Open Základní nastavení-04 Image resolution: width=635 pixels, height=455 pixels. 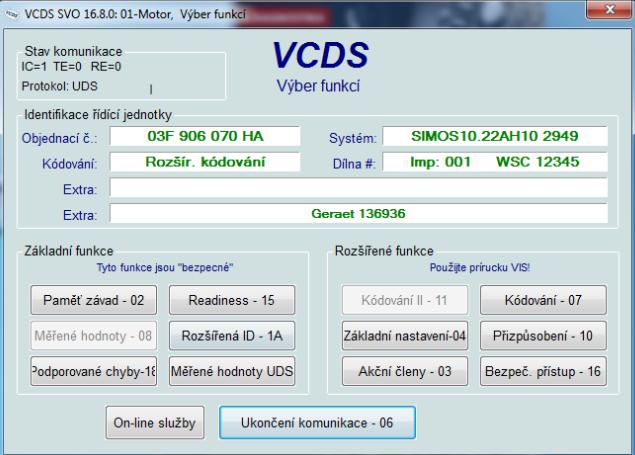click(405, 336)
